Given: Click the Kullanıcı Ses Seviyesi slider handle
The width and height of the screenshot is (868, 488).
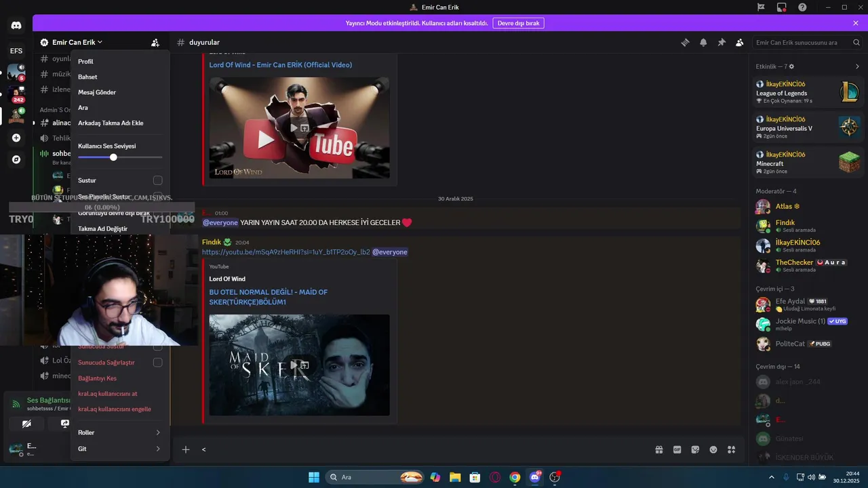Looking at the screenshot, I should pos(113,157).
